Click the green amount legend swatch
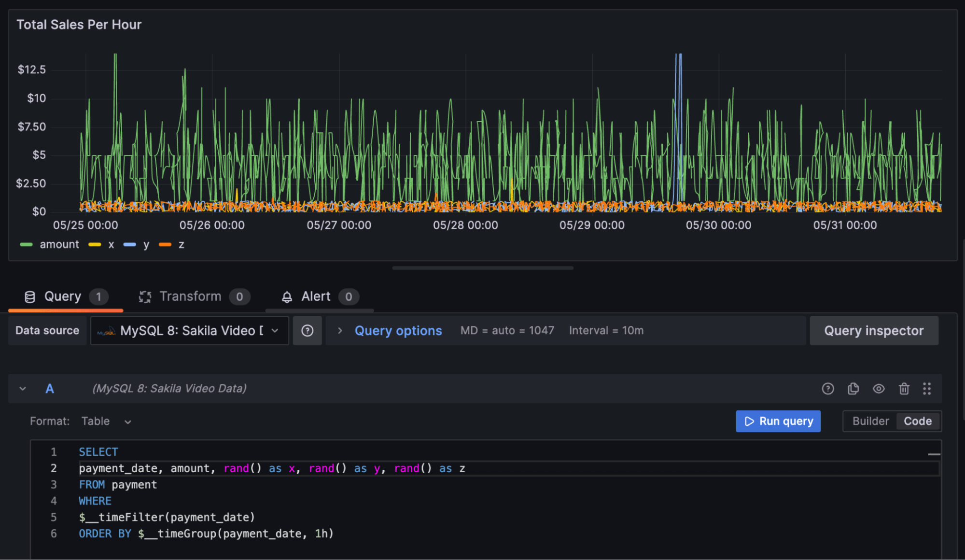The image size is (965, 560). 26,245
